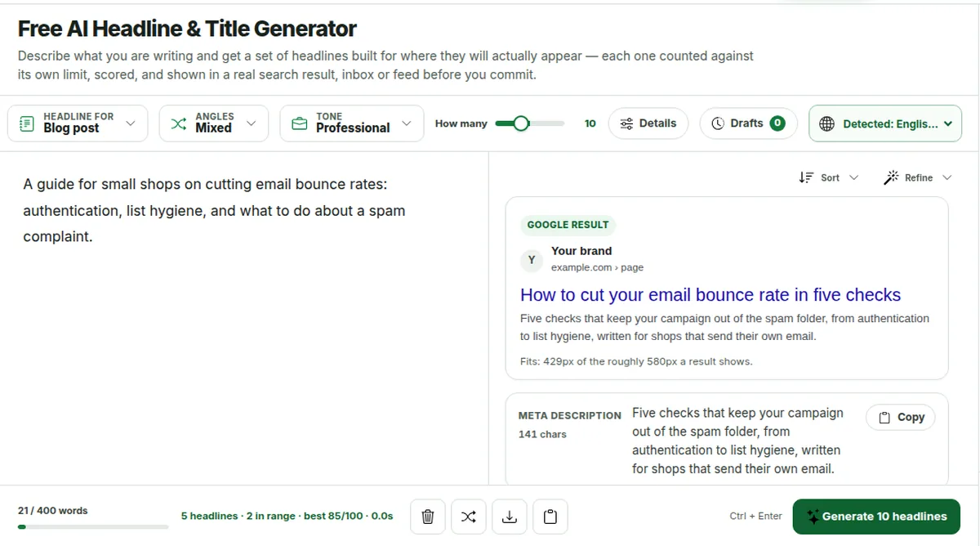Click the sparkle icon on Generate button
This screenshot has width=980, height=546.
coord(813,517)
